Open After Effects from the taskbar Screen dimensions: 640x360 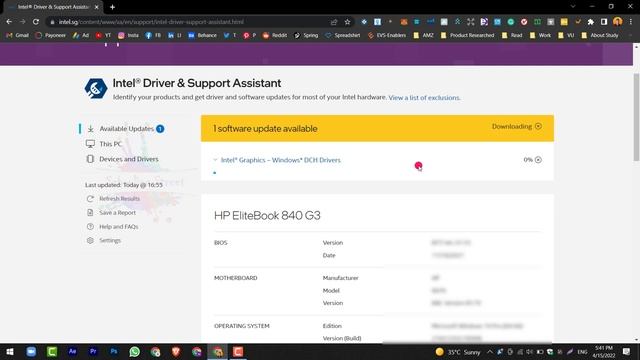coord(72,351)
